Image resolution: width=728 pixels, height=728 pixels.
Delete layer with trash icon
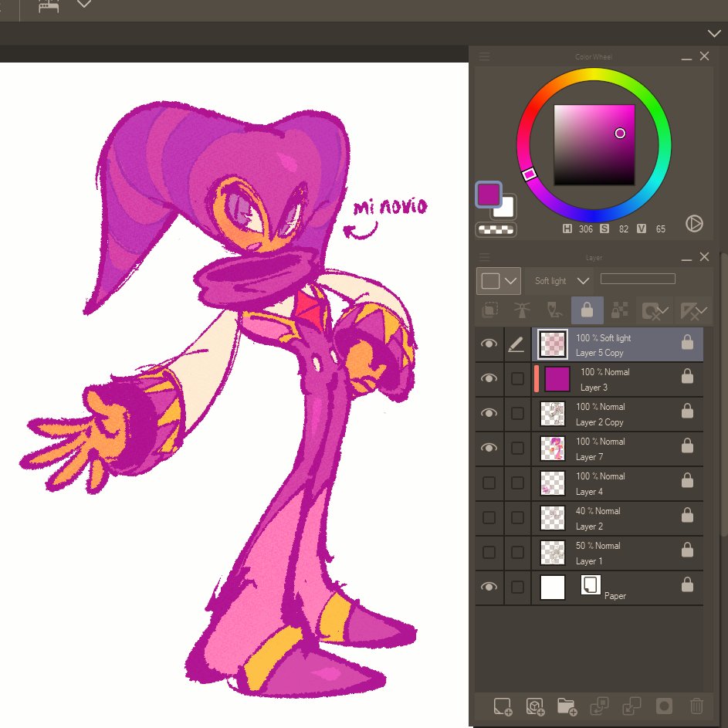696,706
